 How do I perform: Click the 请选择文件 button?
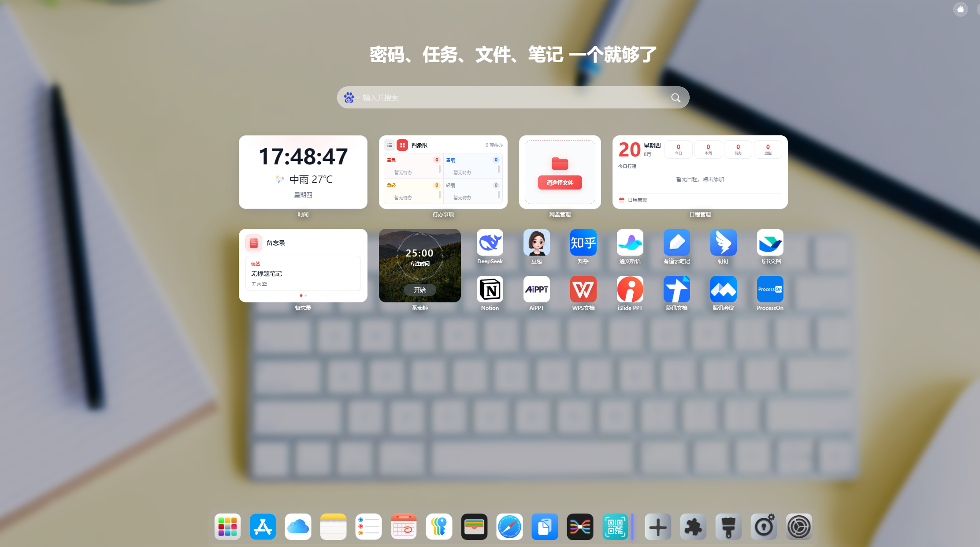coord(560,182)
